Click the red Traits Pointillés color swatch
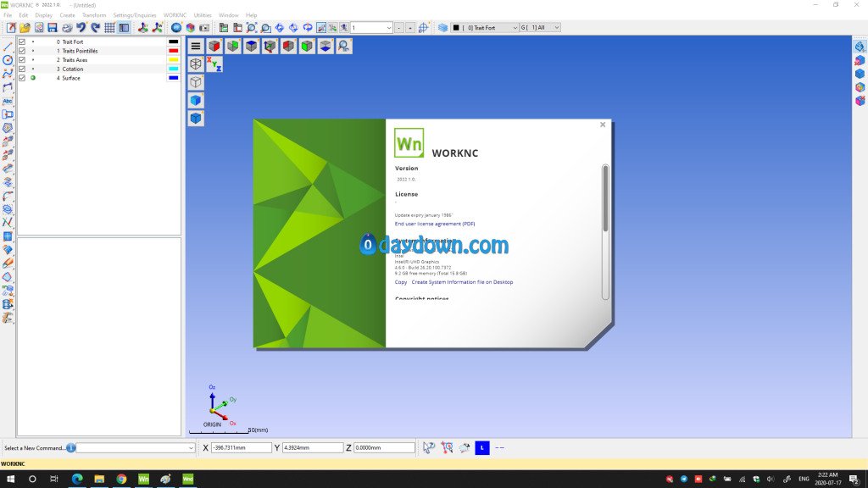The image size is (868, 488). [x=174, y=51]
